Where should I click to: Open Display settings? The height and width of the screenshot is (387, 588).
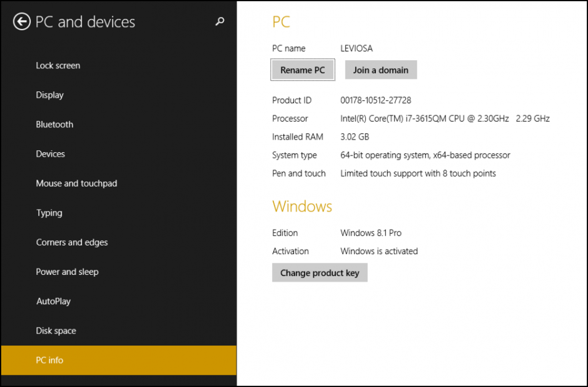click(x=49, y=95)
